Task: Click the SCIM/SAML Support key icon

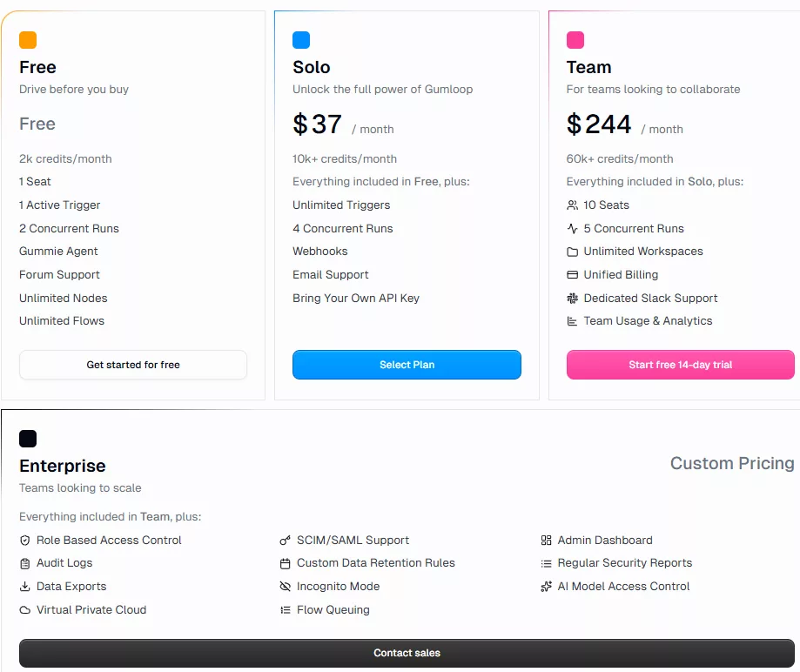Action: coord(285,541)
